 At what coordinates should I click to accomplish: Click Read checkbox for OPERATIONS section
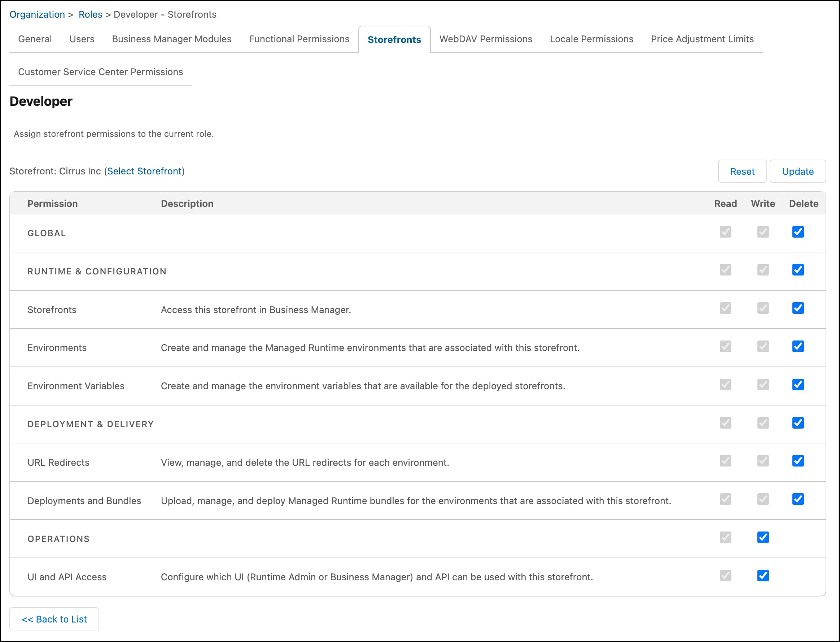click(x=726, y=538)
